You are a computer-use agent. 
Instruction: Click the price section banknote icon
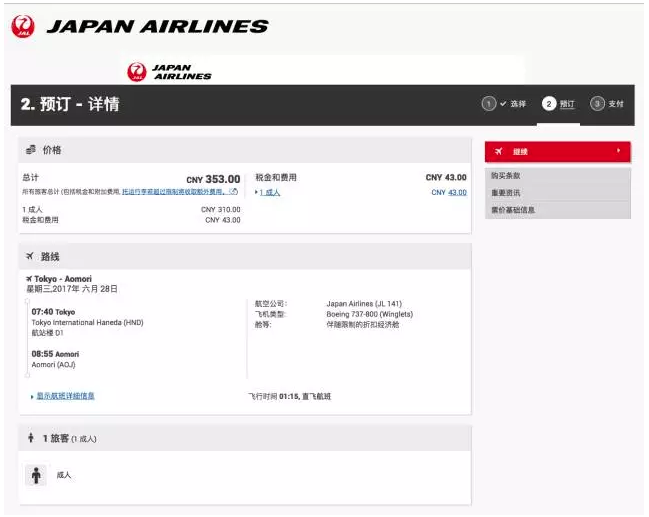click(31, 150)
